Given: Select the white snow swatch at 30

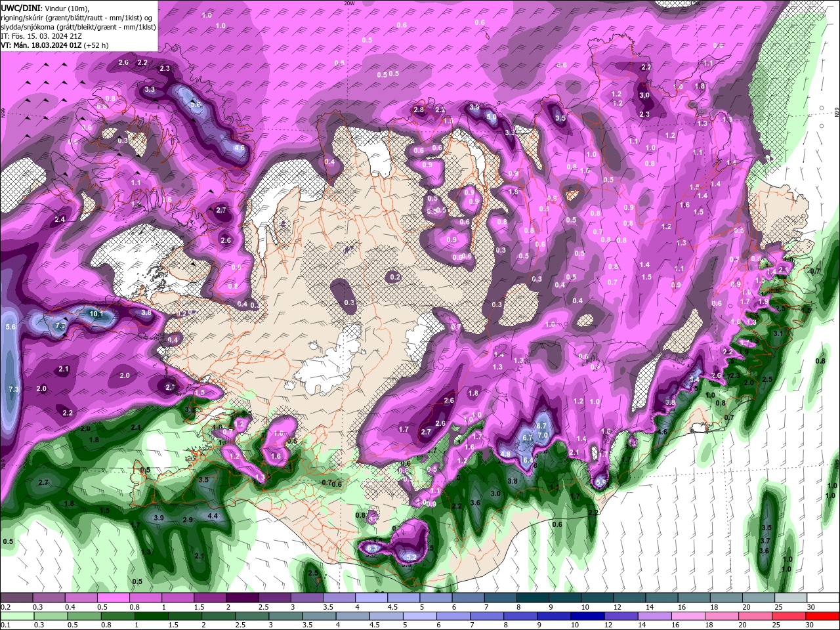Looking at the screenshot, I should pos(824,598).
